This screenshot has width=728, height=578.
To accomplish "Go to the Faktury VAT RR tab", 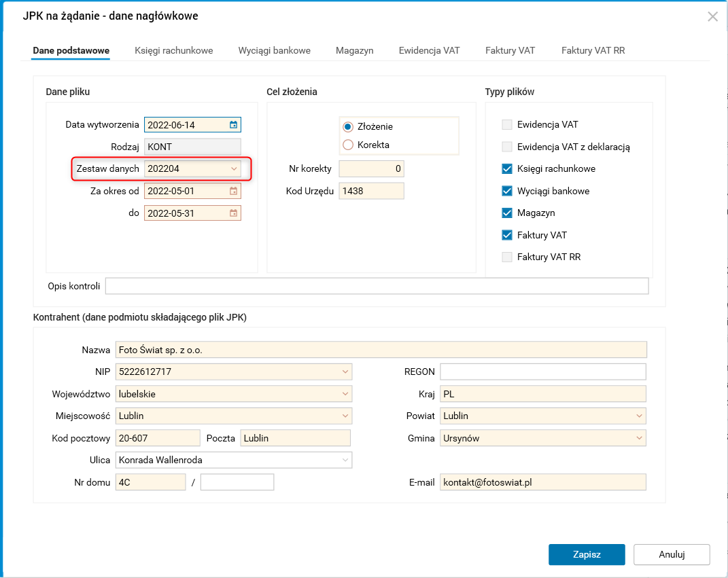I will pos(593,50).
